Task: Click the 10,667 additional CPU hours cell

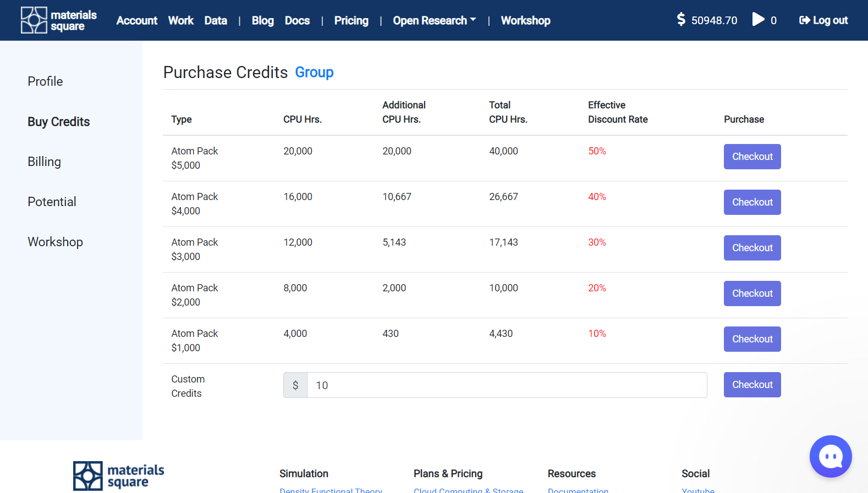Action: pyautogui.click(x=397, y=197)
